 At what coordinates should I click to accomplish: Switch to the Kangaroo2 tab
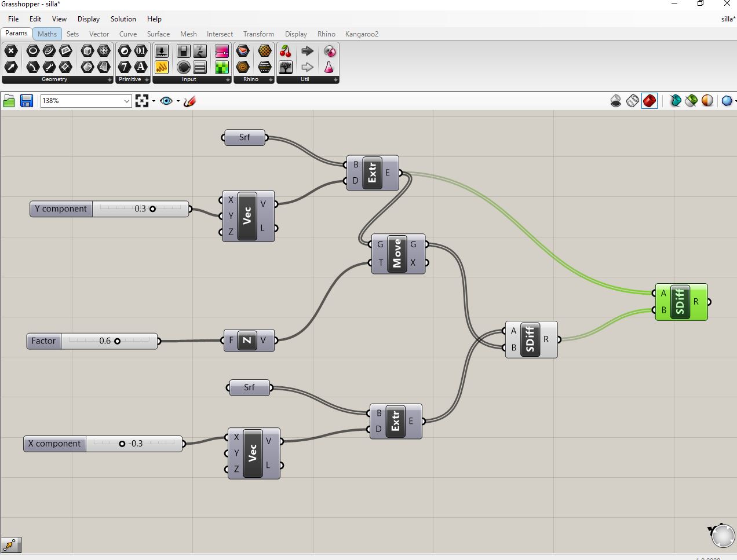(362, 34)
